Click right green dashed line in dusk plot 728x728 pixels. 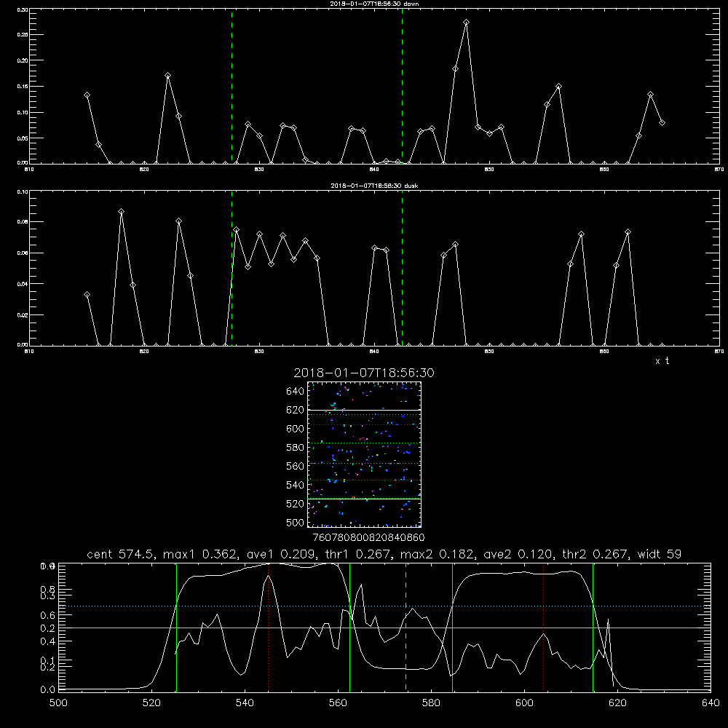402,269
